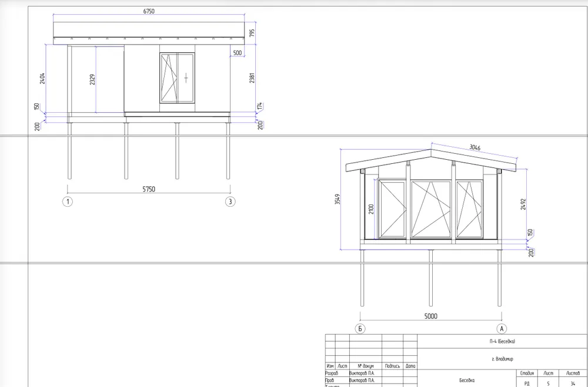Select the 5000 axis spacing dimension

(431, 316)
